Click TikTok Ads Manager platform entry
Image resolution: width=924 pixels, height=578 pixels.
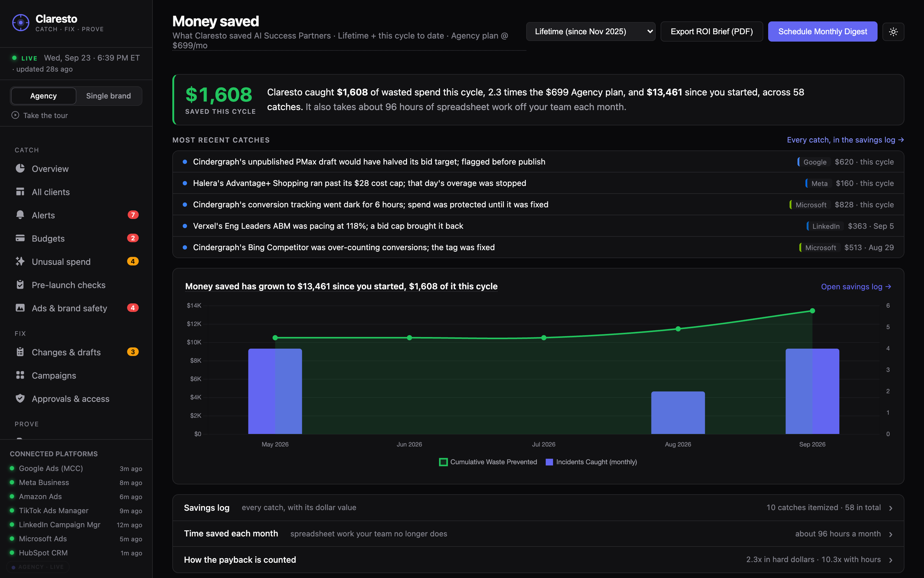tap(76, 511)
